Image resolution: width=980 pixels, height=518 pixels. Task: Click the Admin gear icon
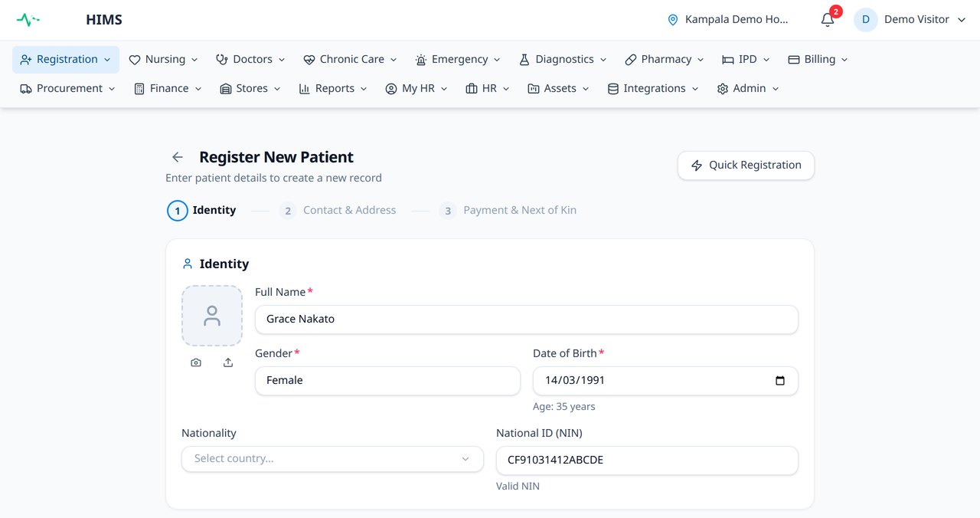[x=723, y=89]
